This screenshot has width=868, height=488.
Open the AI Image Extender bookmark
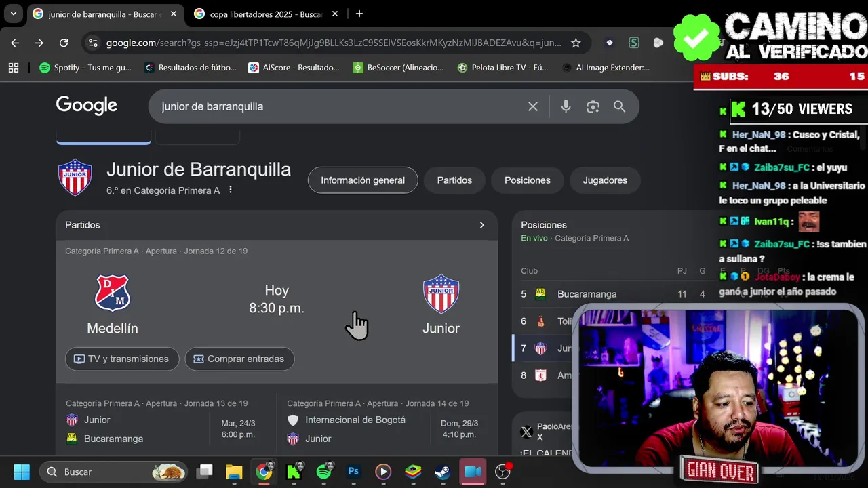tap(606, 68)
